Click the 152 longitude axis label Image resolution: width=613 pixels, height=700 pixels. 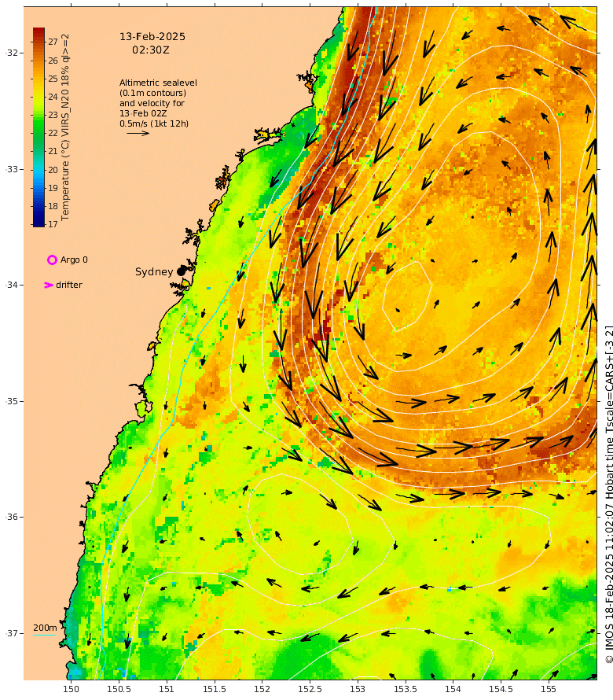(x=262, y=689)
